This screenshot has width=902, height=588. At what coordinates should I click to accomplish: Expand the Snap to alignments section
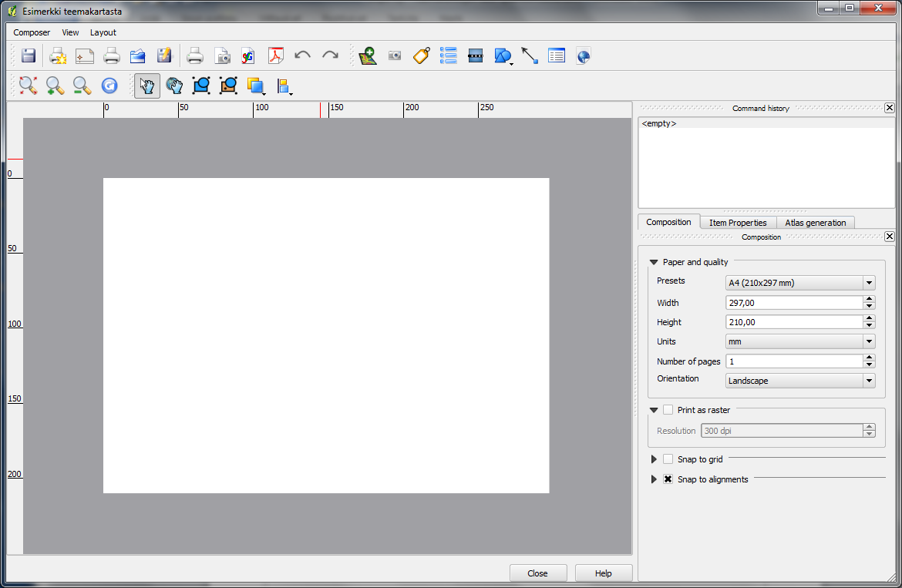click(654, 479)
